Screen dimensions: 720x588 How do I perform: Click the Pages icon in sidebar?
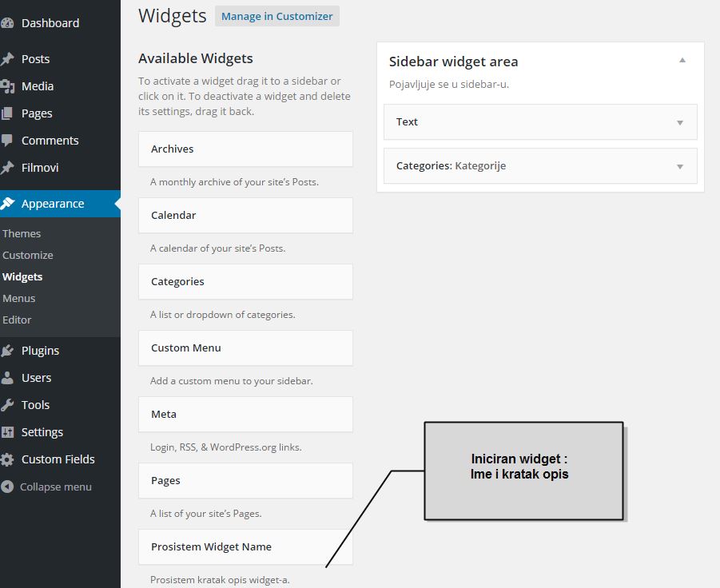pos(7,113)
